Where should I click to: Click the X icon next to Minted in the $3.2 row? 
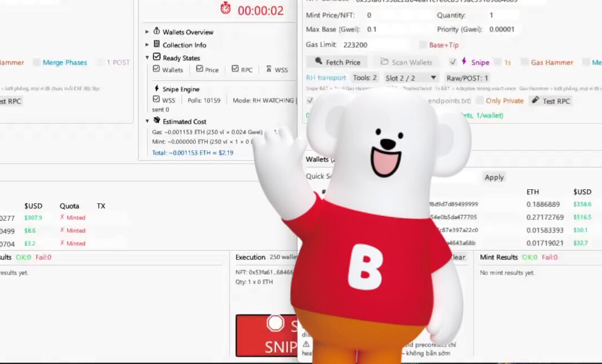point(62,243)
